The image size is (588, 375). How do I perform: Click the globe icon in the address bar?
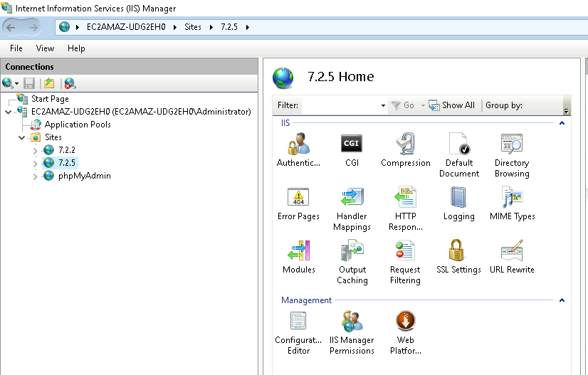click(x=65, y=26)
